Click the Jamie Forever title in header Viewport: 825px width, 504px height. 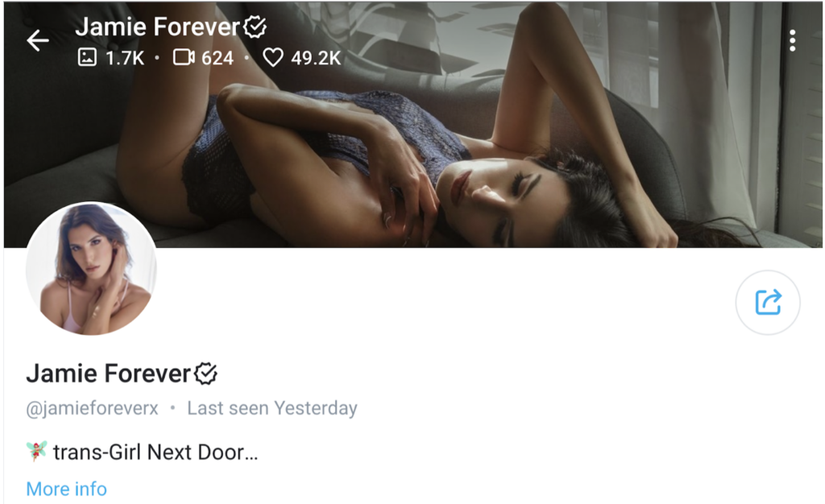157,27
